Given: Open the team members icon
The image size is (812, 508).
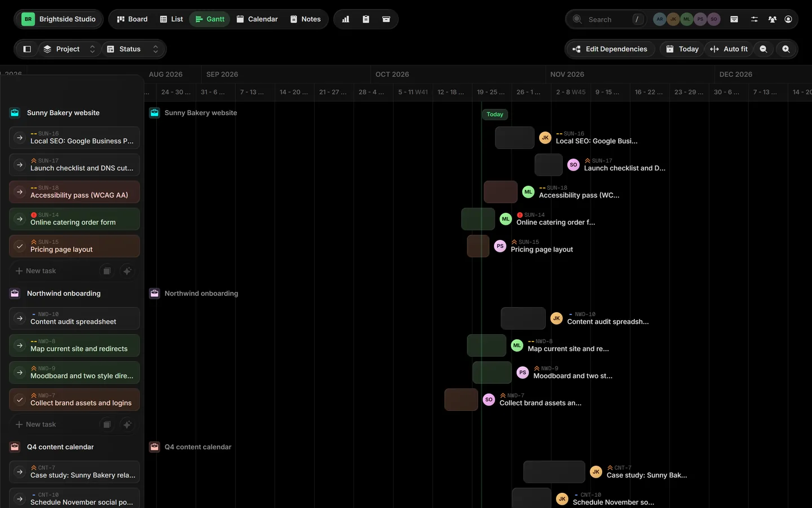Looking at the screenshot, I should coord(773,19).
